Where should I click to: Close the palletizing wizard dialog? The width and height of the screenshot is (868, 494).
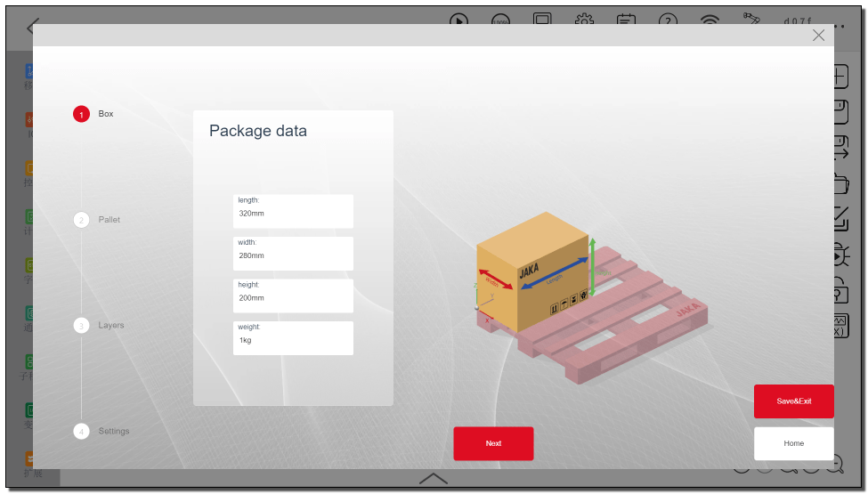click(818, 36)
